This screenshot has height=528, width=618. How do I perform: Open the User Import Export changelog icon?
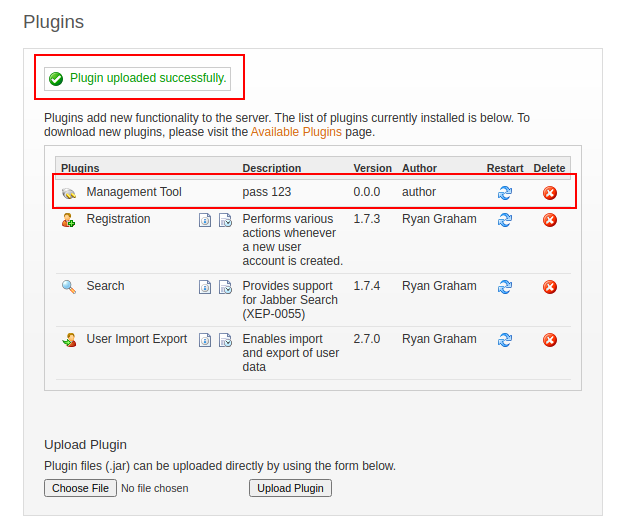[x=225, y=340]
